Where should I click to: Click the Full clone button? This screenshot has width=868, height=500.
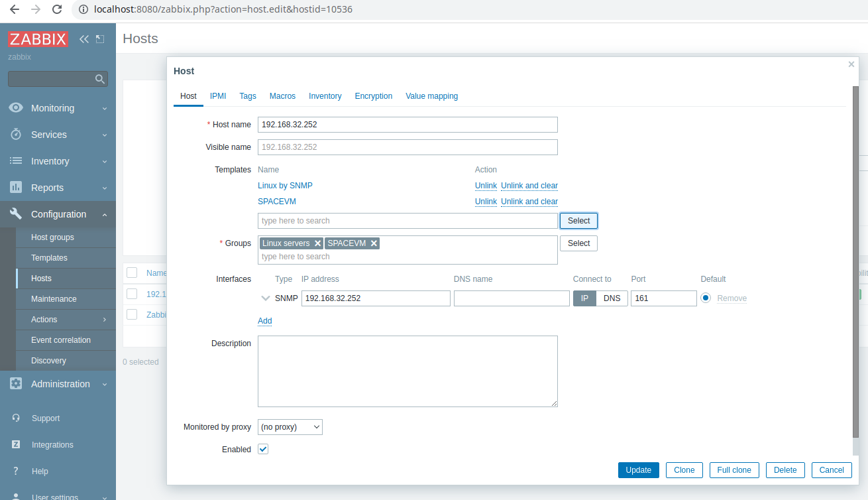[x=734, y=470]
